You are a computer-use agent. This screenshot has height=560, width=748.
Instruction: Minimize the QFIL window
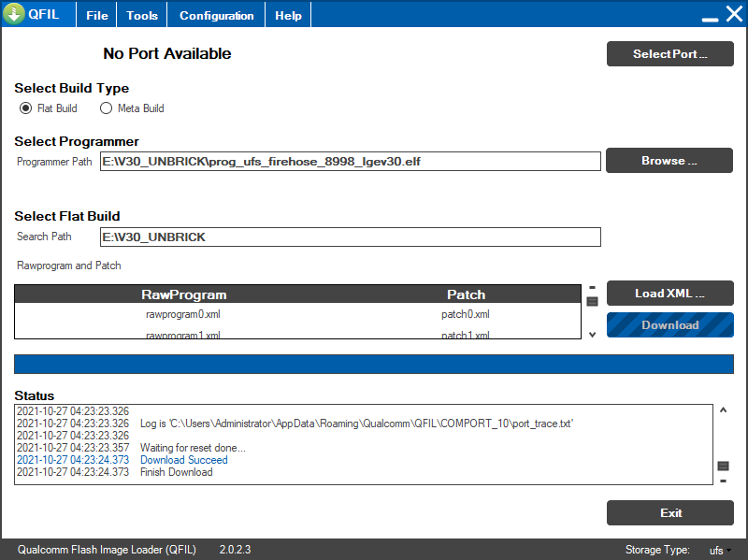(711, 19)
